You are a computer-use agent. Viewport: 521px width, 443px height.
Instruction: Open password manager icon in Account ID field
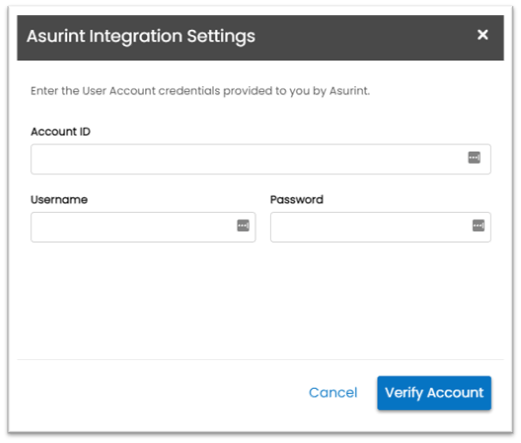coord(474,158)
